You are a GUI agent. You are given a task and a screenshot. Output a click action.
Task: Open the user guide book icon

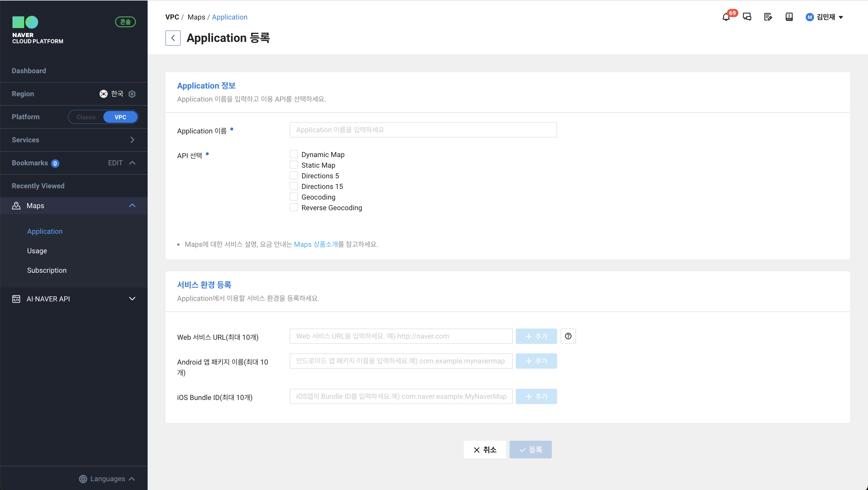tap(789, 17)
